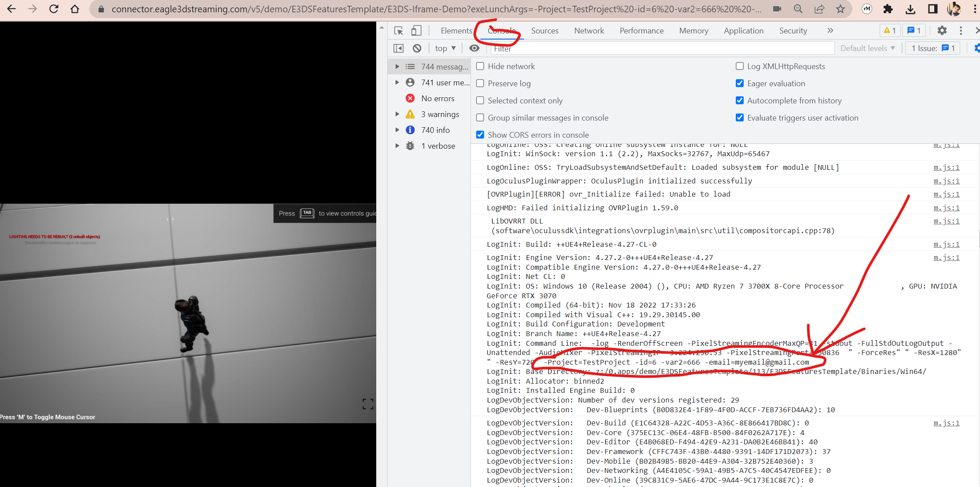Switch to the Application tab
980x487 pixels.
744,30
